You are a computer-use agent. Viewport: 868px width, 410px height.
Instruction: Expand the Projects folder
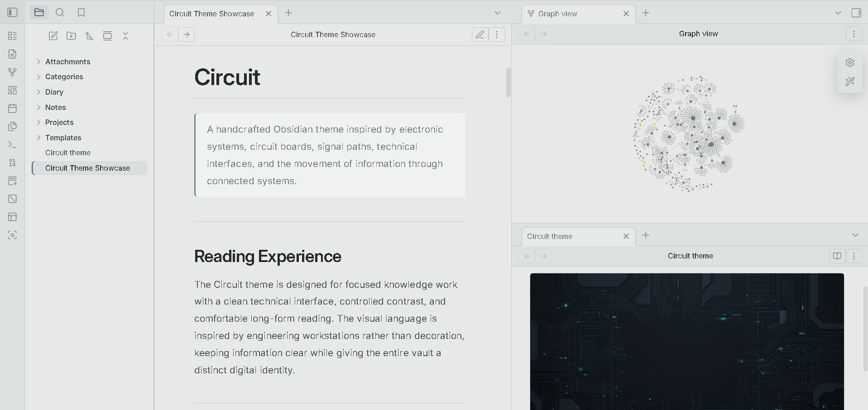pyautogui.click(x=38, y=122)
